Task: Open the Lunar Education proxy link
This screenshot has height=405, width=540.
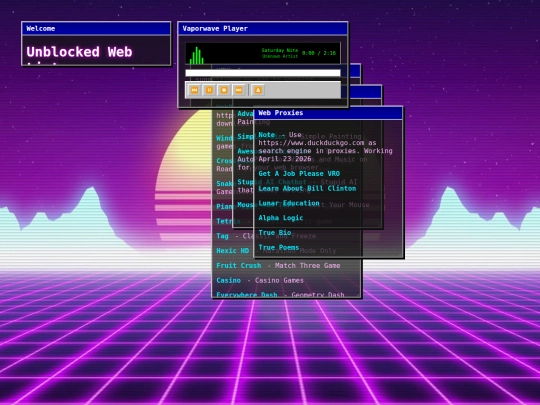Action: [289, 203]
